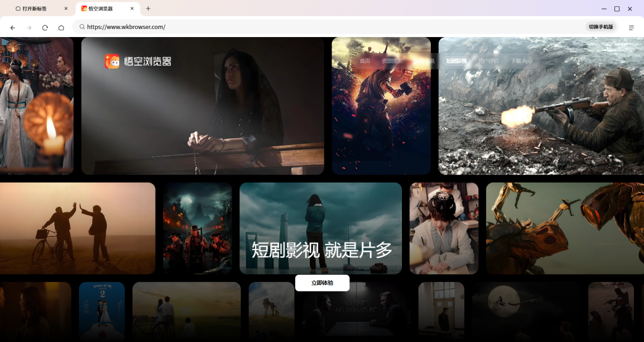Open the soldier firing gun thumbnail
Image resolution: width=644 pixels, height=342 pixels.
(541, 106)
